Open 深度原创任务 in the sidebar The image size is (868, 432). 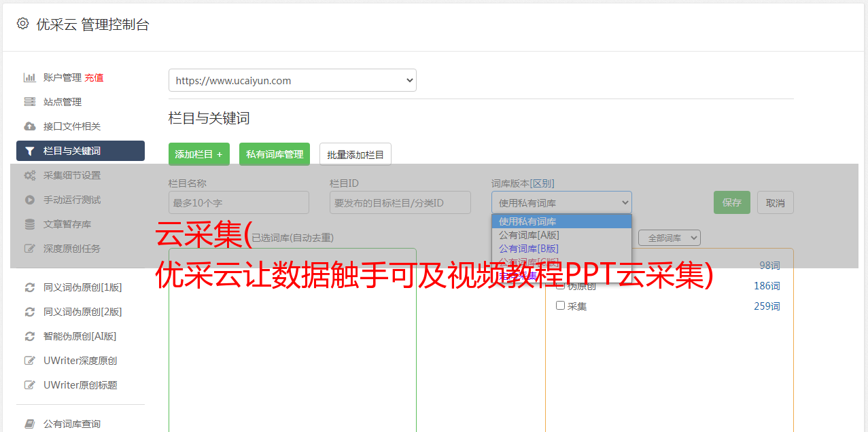pos(72,249)
